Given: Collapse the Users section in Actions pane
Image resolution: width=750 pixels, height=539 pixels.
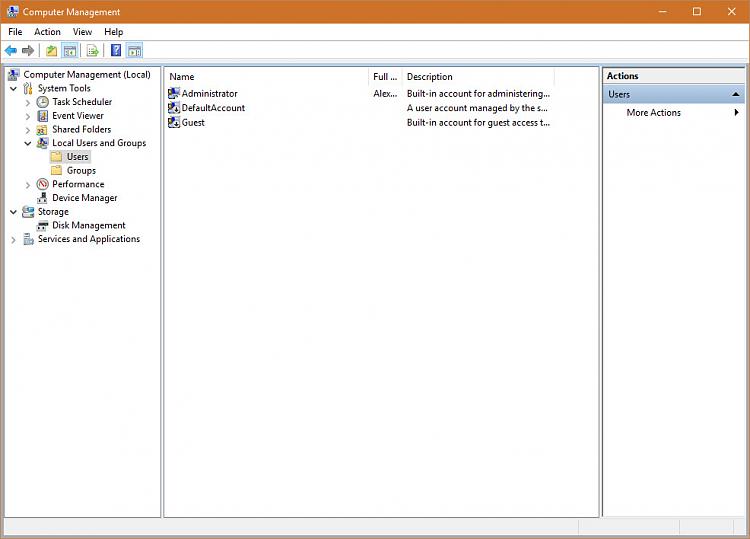Looking at the screenshot, I should [x=736, y=94].
